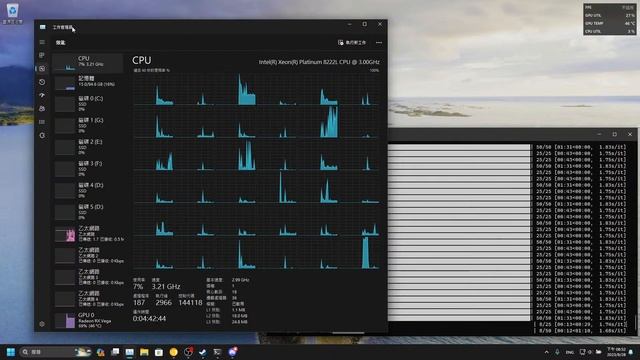The width and height of the screenshot is (640, 360).
Task: Open the yellow circle taskbar app
Action: click(x=173, y=352)
